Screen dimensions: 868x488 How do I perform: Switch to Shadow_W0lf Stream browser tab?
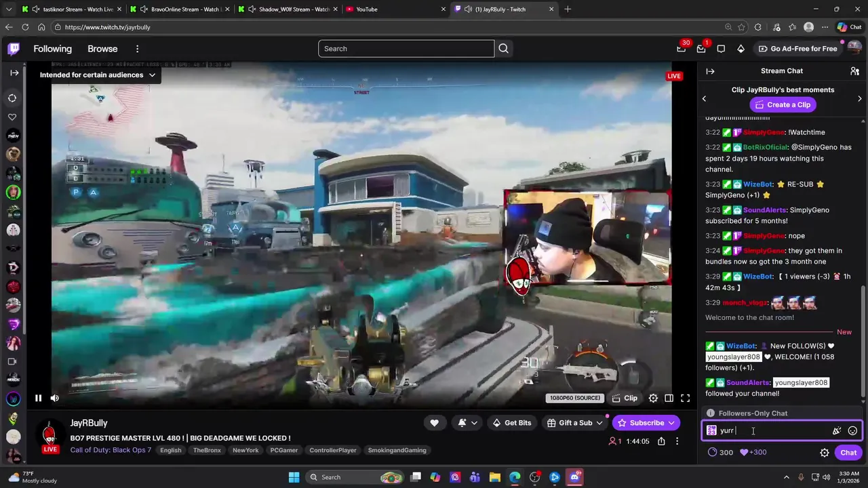288,9
